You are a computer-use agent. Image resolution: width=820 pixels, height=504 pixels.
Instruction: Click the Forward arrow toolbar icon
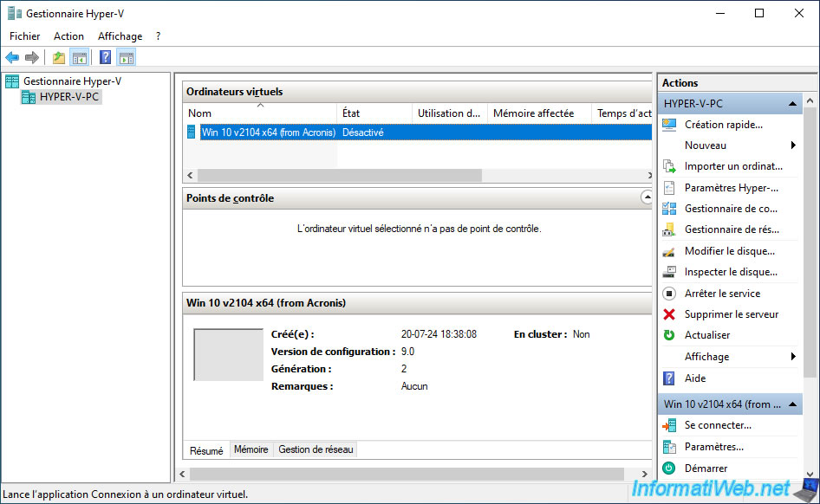(x=32, y=57)
